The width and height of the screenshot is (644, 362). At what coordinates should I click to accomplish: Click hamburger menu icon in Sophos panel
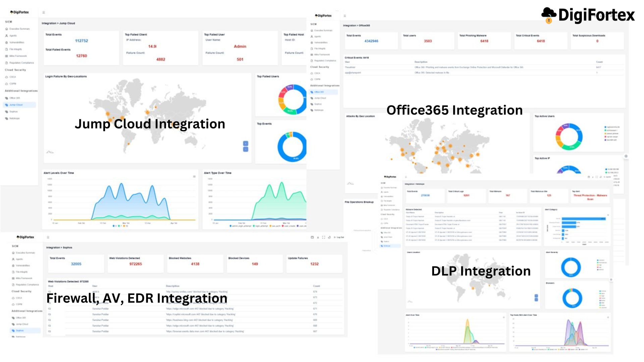tap(48, 237)
